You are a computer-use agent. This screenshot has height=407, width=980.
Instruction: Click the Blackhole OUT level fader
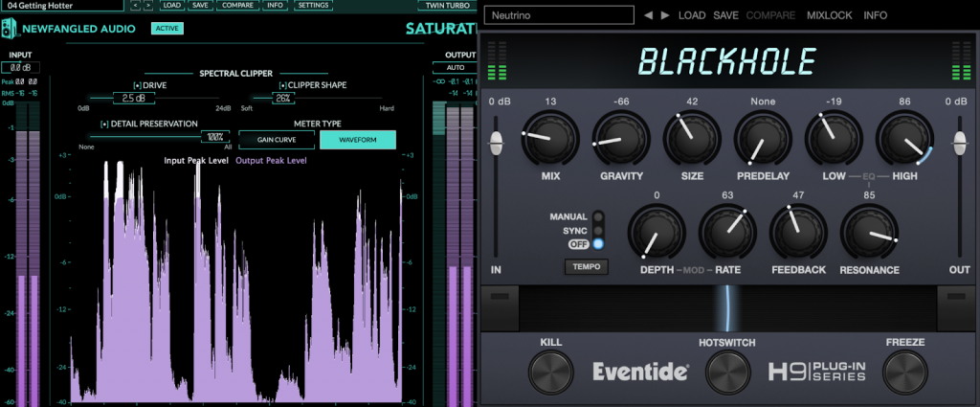[x=959, y=144]
